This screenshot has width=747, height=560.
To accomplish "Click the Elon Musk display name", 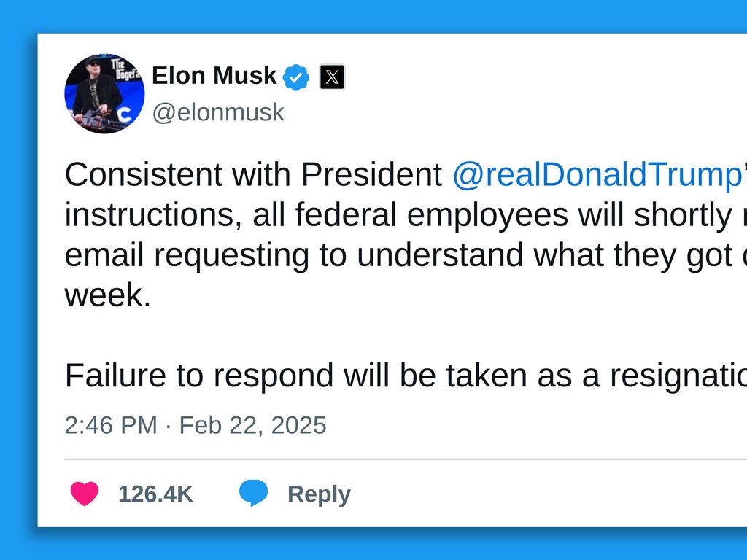I will 214,75.
